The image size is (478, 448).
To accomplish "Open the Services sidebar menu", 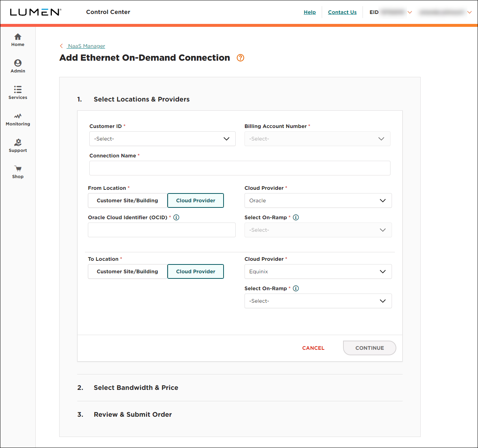I will tap(18, 93).
